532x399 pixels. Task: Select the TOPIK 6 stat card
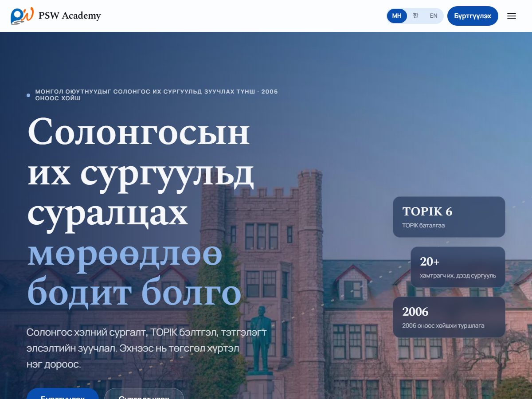tap(449, 217)
